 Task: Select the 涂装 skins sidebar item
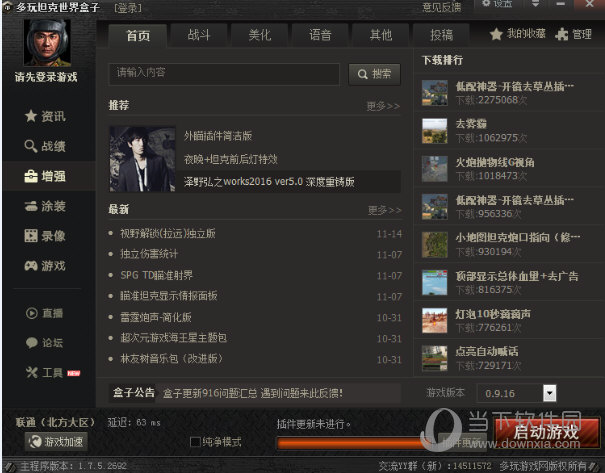(x=46, y=206)
